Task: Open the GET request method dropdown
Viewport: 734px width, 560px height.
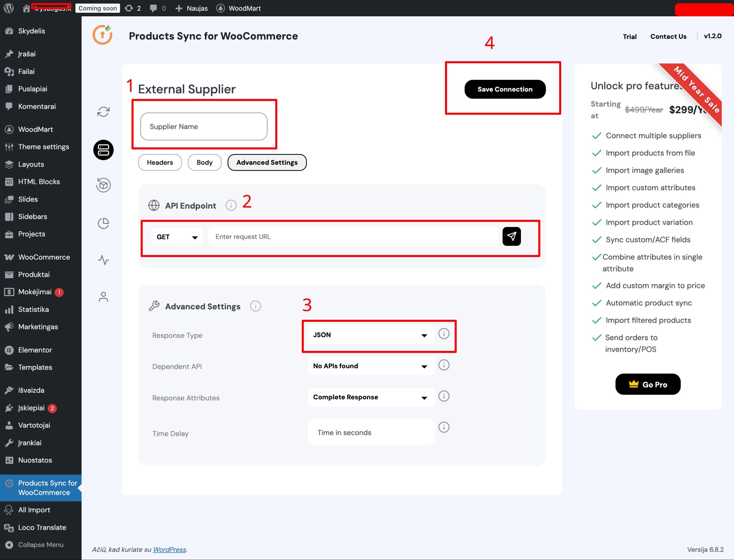Action: pyautogui.click(x=177, y=237)
